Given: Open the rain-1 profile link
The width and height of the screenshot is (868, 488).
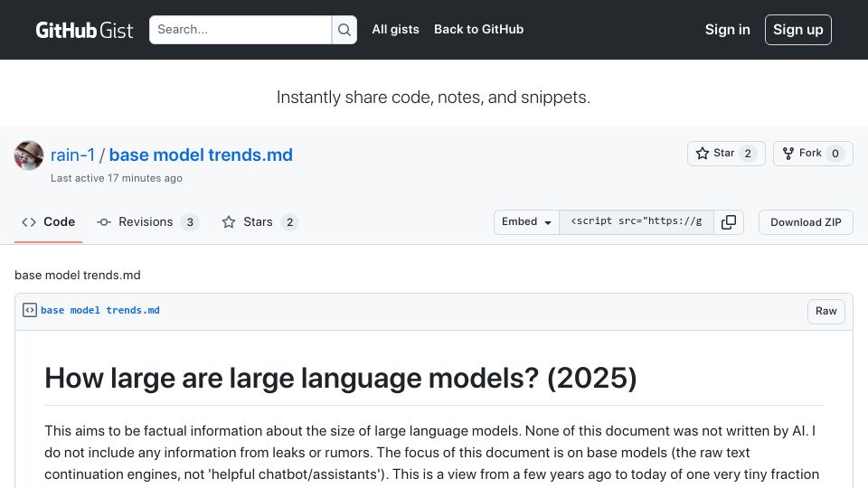Looking at the screenshot, I should click(72, 155).
